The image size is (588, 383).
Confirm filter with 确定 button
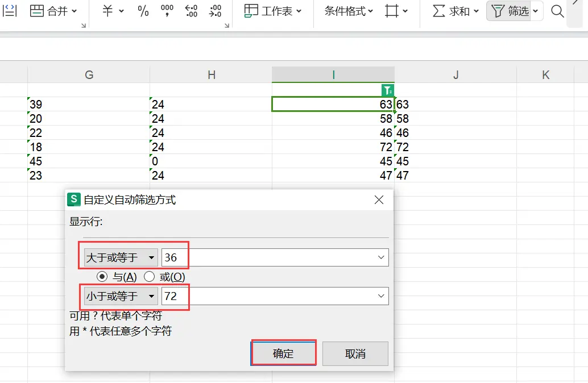[284, 353]
